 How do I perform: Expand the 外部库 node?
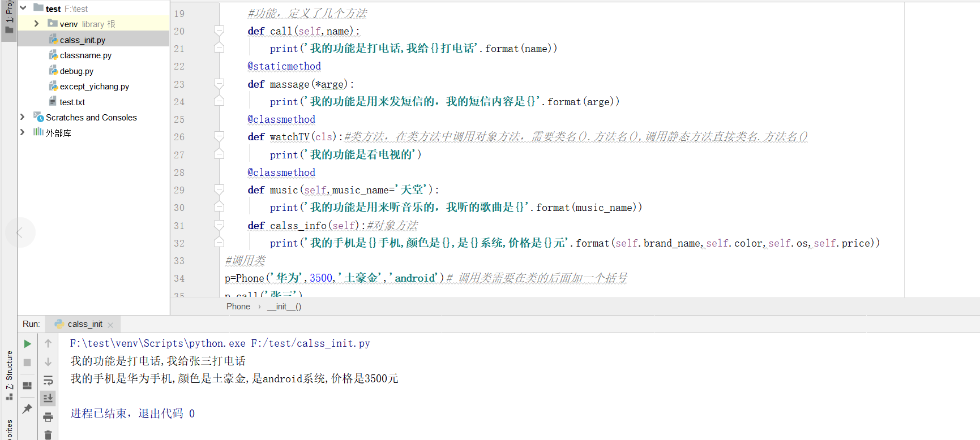pos(23,132)
